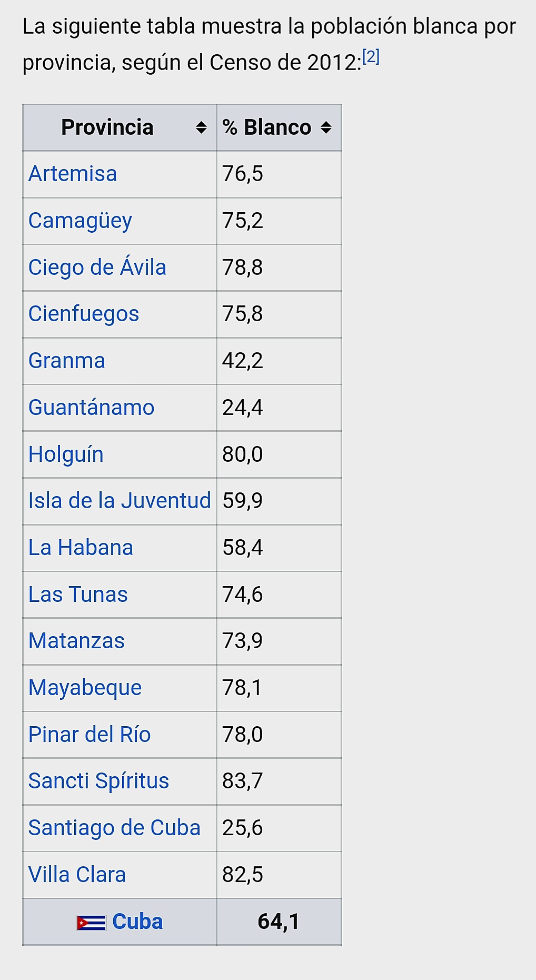The image size is (536, 980).
Task: Open the Artemisa province link
Action: pyautogui.click(x=73, y=174)
